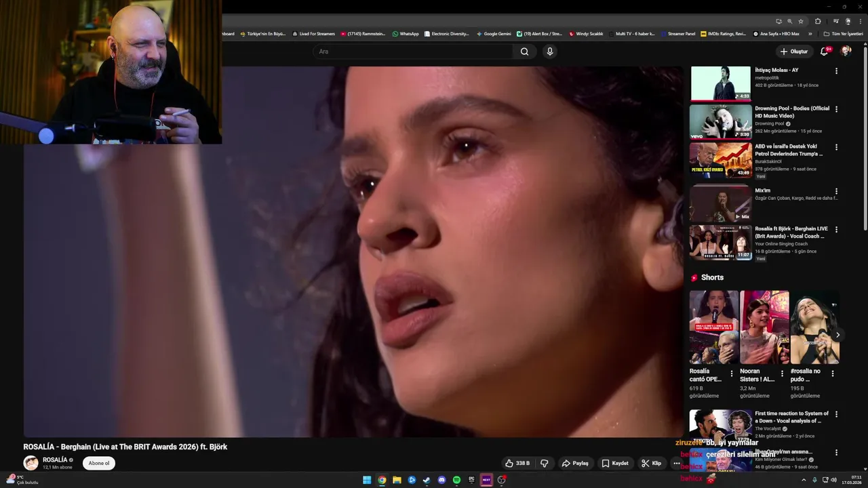Image resolution: width=868 pixels, height=488 pixels.
Task: Open File Explorer from the taskbar
Action: coord(397,480)
